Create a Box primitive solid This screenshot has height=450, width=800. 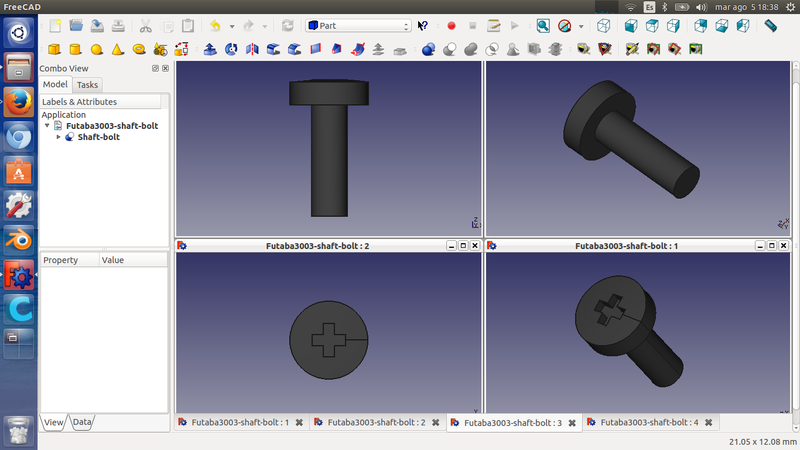54,48
